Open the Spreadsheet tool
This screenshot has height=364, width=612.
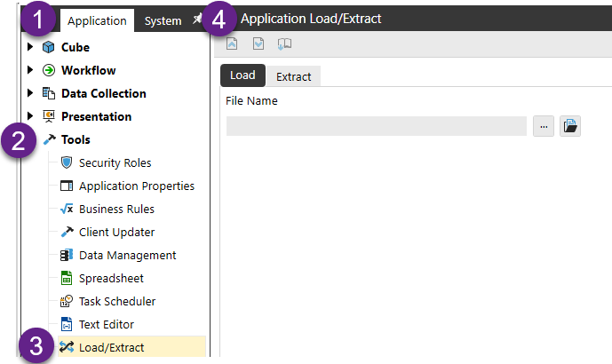(110, 279)
